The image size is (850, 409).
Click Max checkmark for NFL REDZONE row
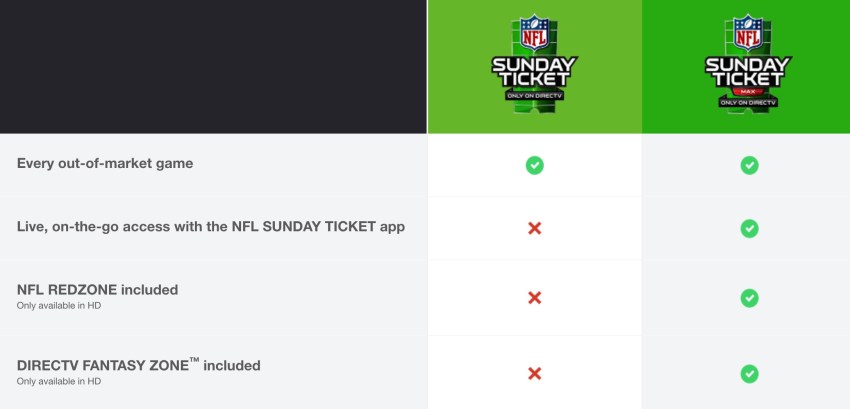coord(749,298)
